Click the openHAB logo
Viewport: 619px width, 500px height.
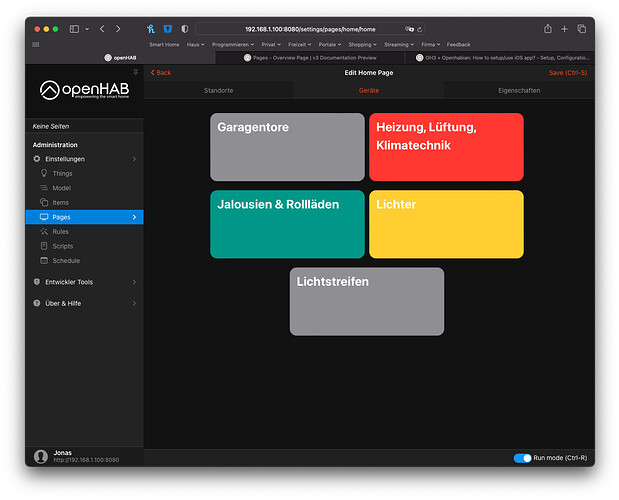(x=84, y=90)
